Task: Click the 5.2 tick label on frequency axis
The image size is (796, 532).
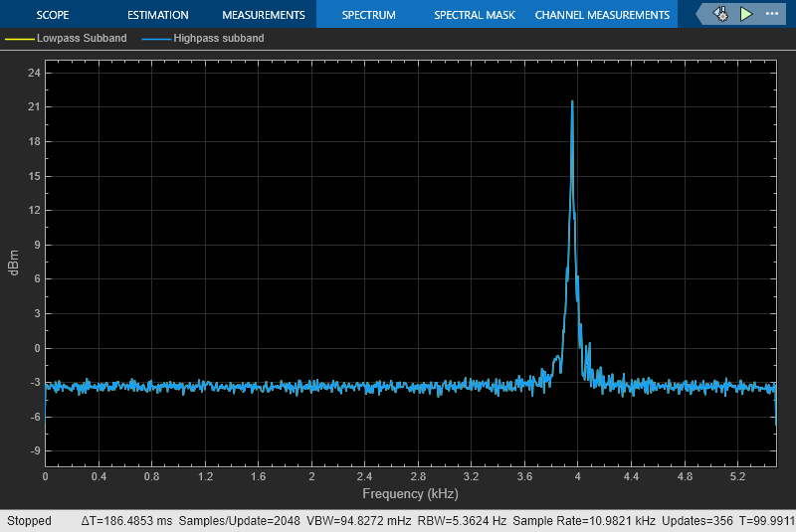Action: [737, 476]
